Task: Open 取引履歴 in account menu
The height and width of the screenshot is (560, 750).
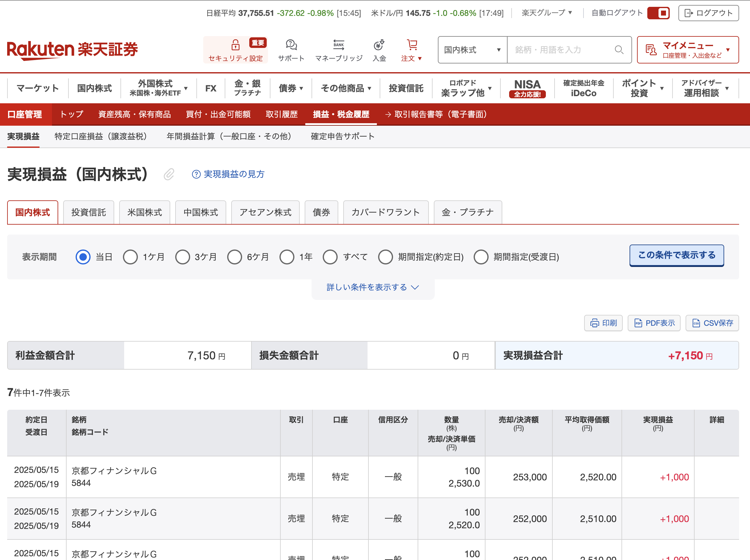Action: tap(282, 114)
